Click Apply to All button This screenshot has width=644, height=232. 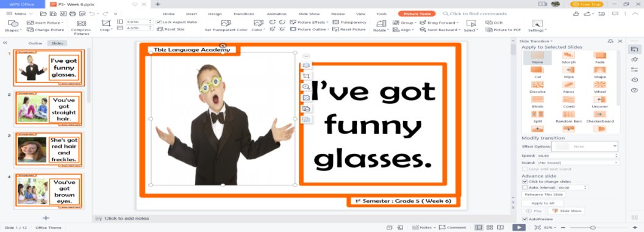[543, 203]
